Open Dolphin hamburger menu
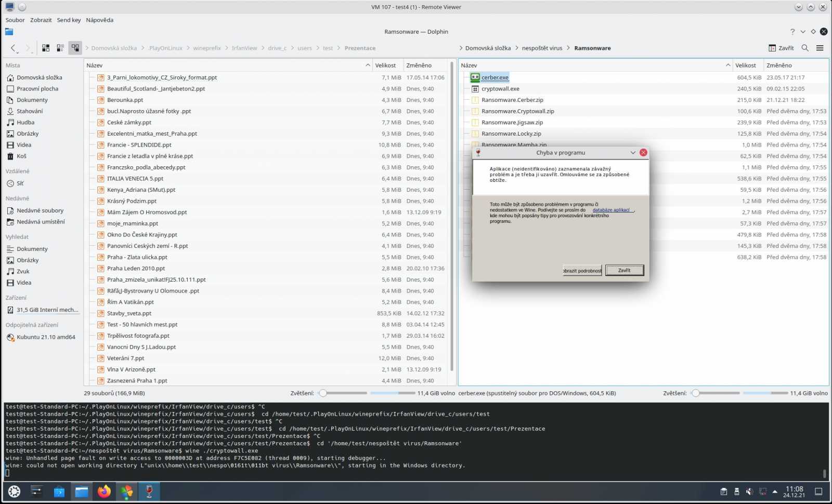832x504 pixels. click(820, 48)
